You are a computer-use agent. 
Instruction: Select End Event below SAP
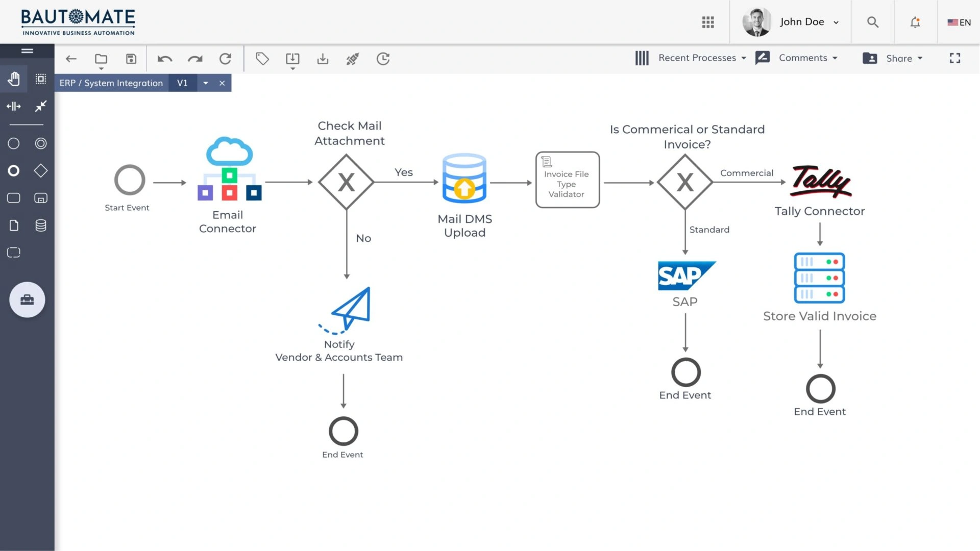(x=686, y=372)
